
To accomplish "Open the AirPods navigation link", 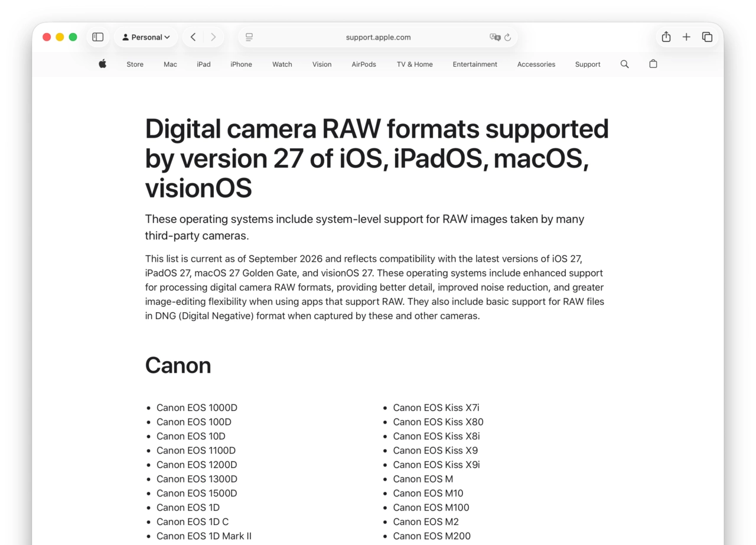I will 364,64.
